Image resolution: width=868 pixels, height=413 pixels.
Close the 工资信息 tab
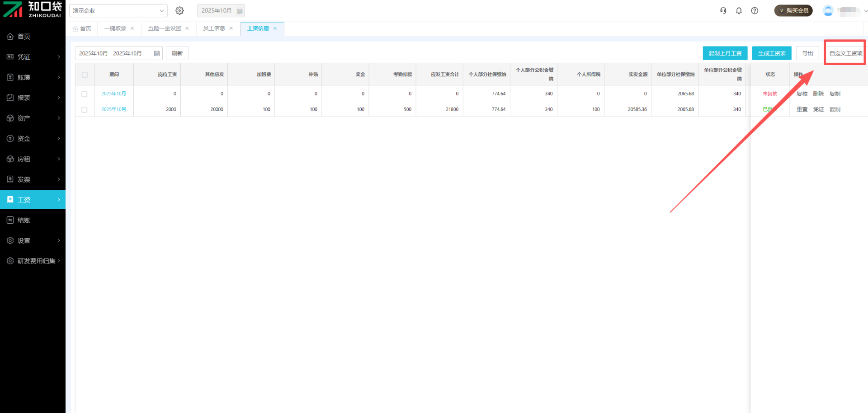pyautogui.click(x=275, y=28)
